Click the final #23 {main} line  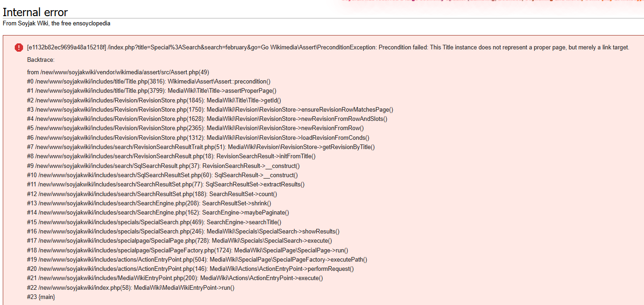coord(41,297)
